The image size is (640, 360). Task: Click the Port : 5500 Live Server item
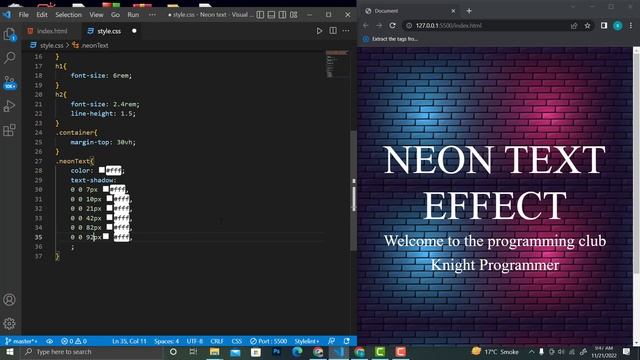269,341
